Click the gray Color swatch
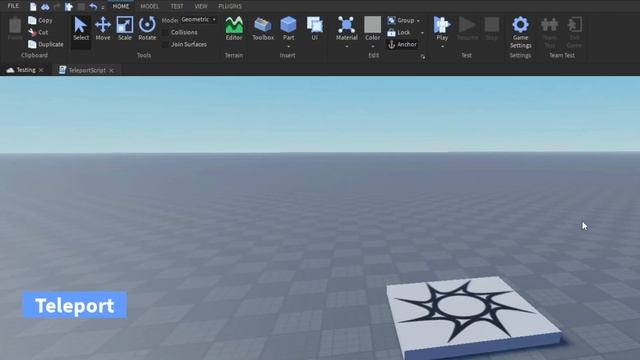 click(372, 24)
